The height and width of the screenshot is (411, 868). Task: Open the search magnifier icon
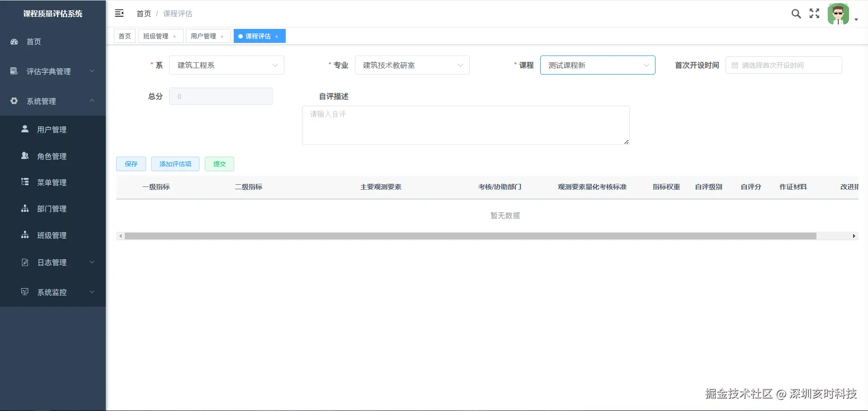coord(796,14)
